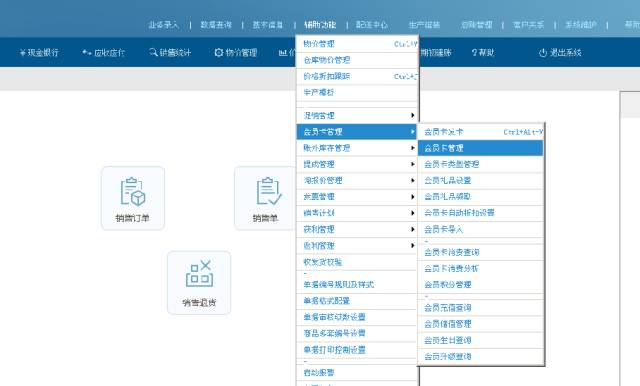Open the 配送中心 top menu

point(372,24)
